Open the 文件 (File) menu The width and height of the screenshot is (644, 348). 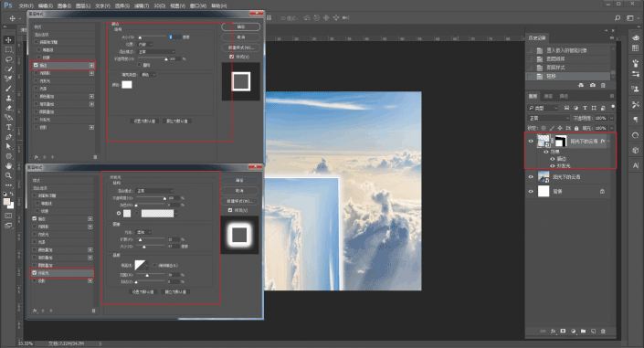26,5
